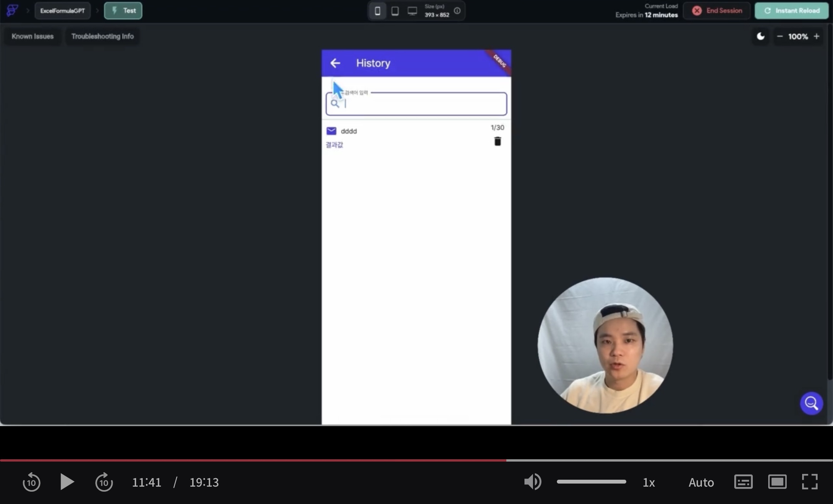Click the Test mode button

pyautogui.click(x=123, y=11)
